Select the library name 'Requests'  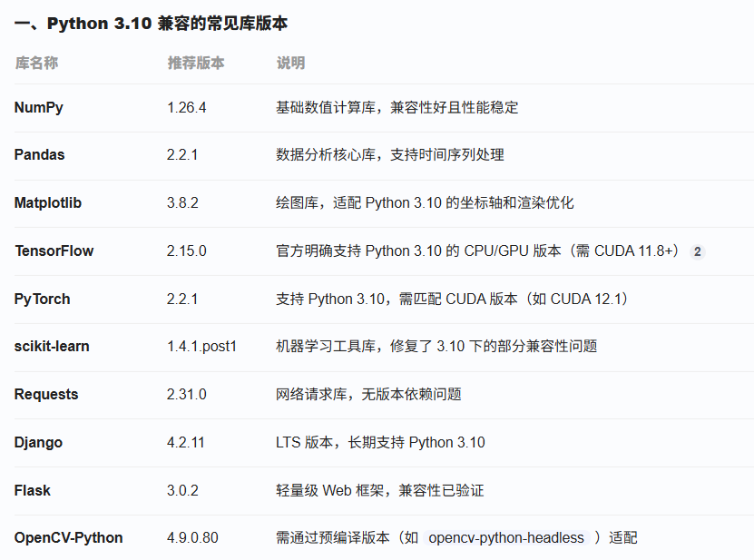tap(46, 394)
